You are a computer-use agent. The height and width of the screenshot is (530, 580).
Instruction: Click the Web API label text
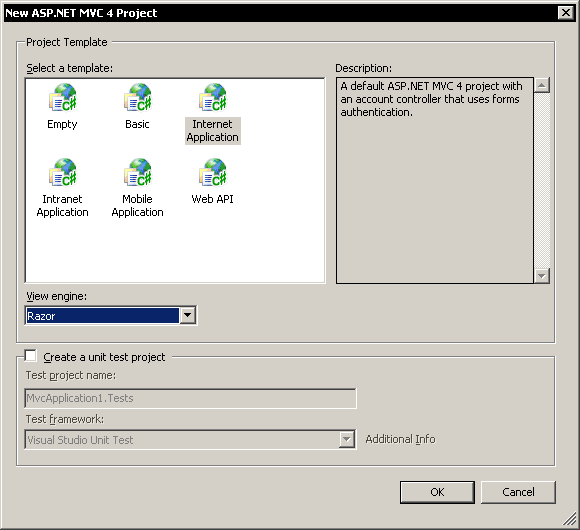(212, 199)
